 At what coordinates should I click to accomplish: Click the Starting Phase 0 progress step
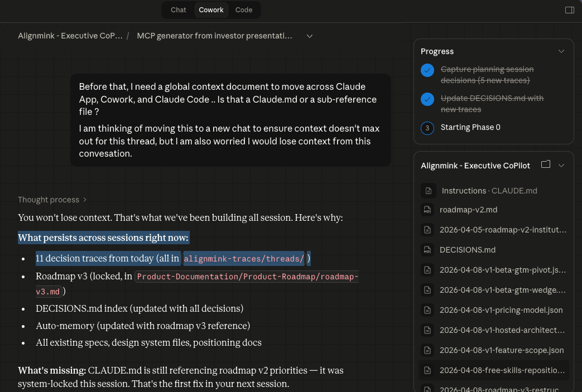470,128
